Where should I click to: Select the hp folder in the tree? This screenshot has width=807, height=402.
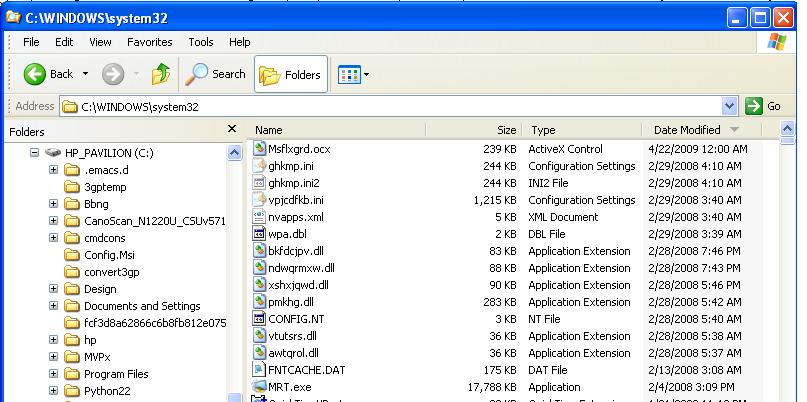click(x=90, y=340)
